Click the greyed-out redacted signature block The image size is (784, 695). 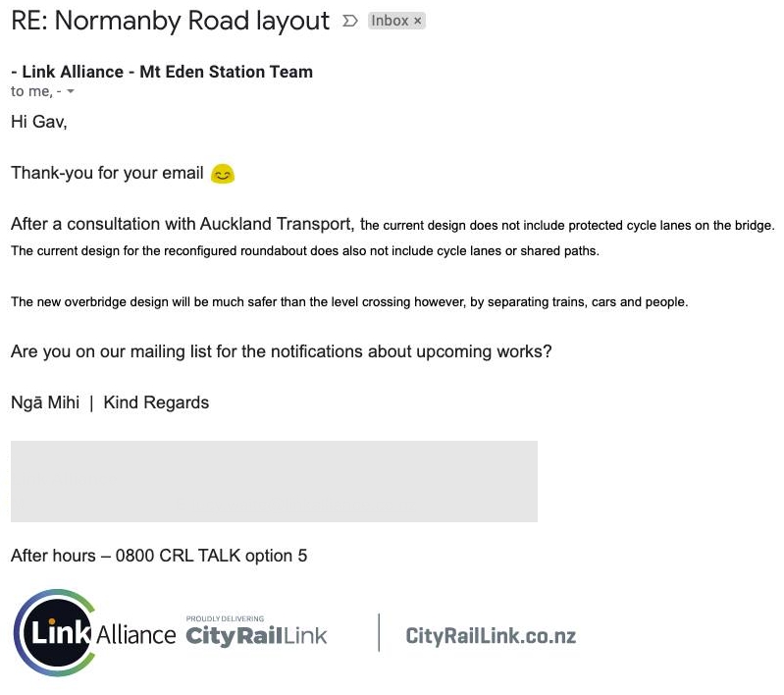[274, 481]
